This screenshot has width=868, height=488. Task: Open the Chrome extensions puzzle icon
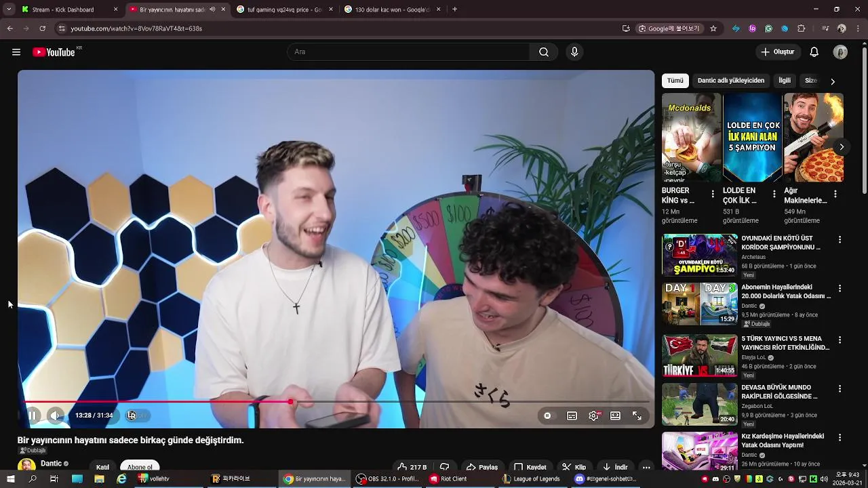point(801,28)
